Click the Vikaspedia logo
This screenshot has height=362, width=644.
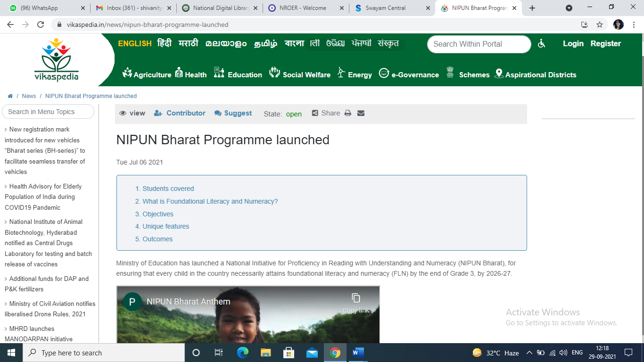point(57,59)
